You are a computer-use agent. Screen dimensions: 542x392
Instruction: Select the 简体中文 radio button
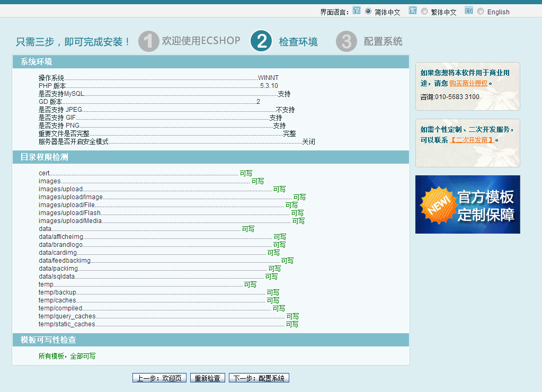(x=368, y=12)
